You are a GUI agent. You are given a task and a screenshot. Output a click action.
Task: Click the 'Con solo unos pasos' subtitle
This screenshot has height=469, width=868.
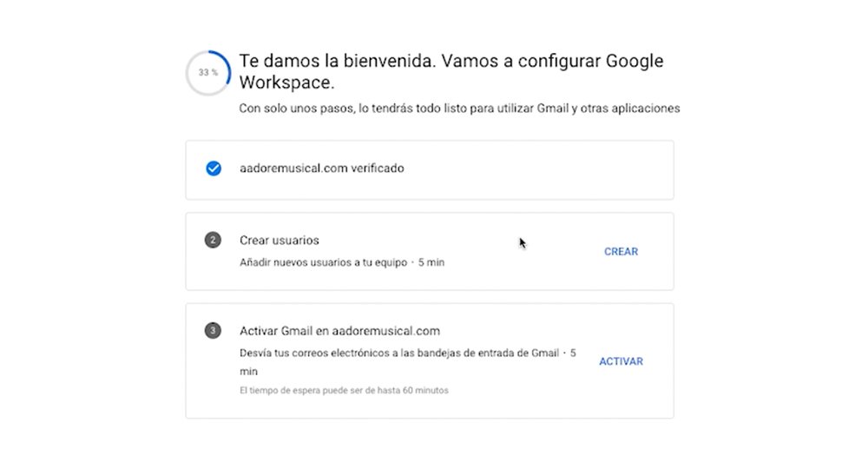click(459, 109)
